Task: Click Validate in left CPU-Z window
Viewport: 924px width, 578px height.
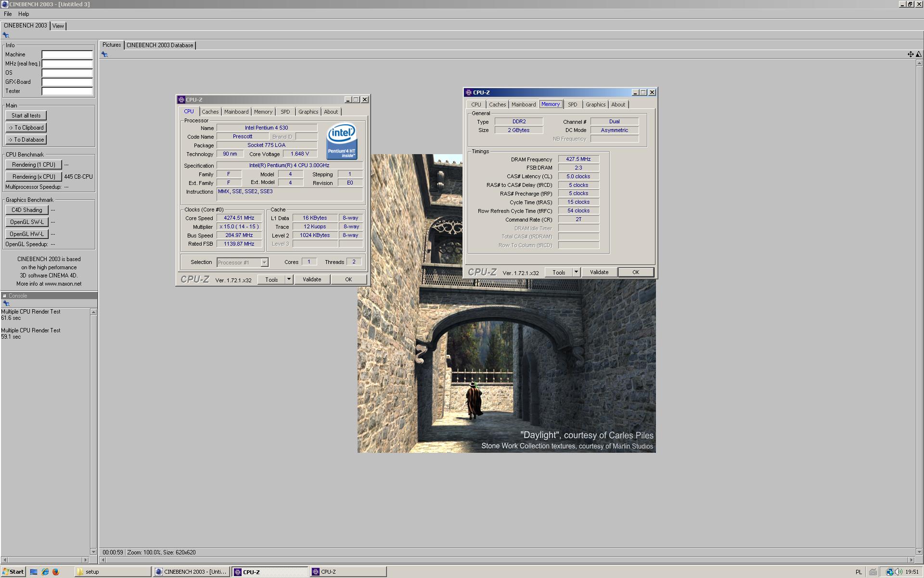Action: 312,279
